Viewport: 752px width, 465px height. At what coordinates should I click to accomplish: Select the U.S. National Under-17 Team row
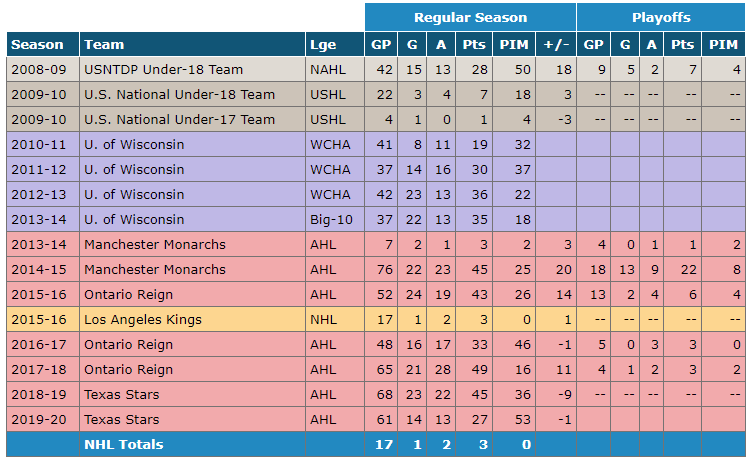(x=376, y=119)
